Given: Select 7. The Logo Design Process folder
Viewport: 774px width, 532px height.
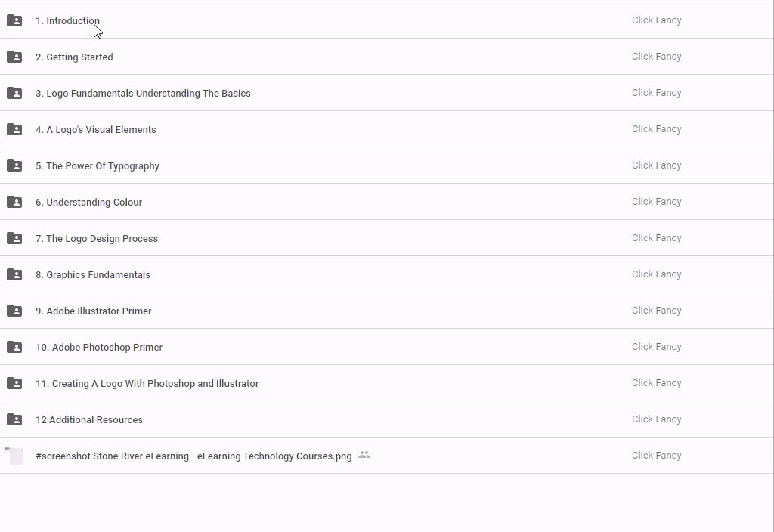Looking at the screenshot, I should tap(97, 239).
